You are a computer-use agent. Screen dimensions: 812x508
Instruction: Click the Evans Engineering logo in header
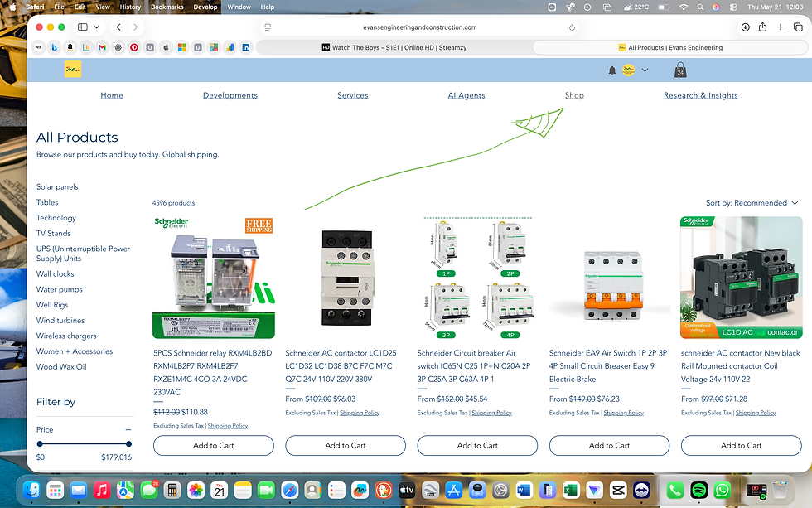[x=73, y=70]
